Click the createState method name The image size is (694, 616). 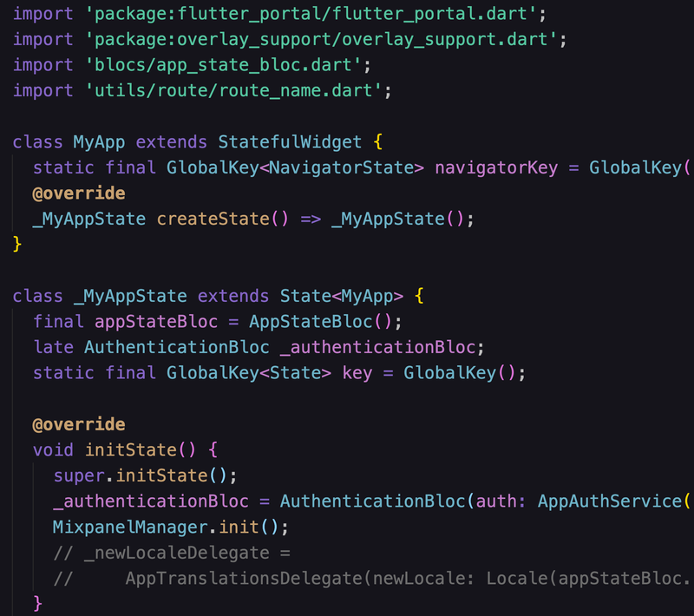[213, 218]
